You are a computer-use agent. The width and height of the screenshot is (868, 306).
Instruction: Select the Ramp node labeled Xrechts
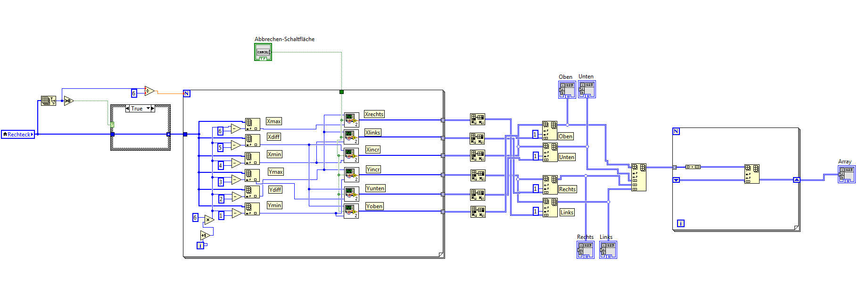pyautogui.click(x=351, y=119)
